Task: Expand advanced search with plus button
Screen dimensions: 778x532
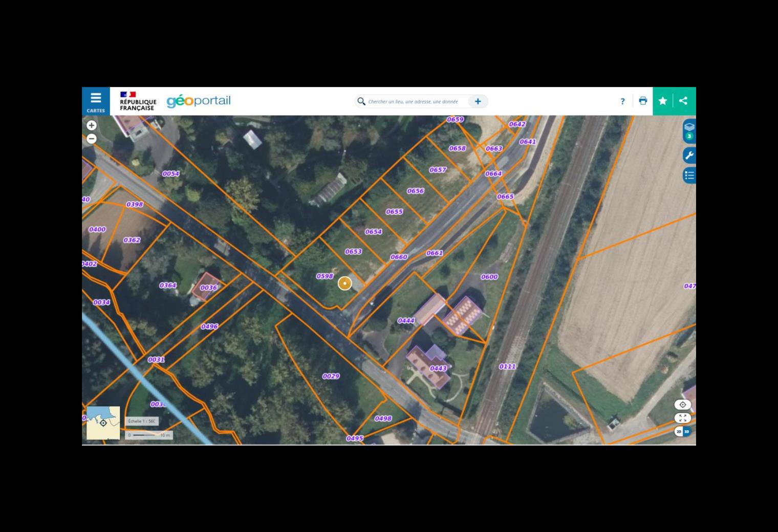Action: tap(478, 101)
